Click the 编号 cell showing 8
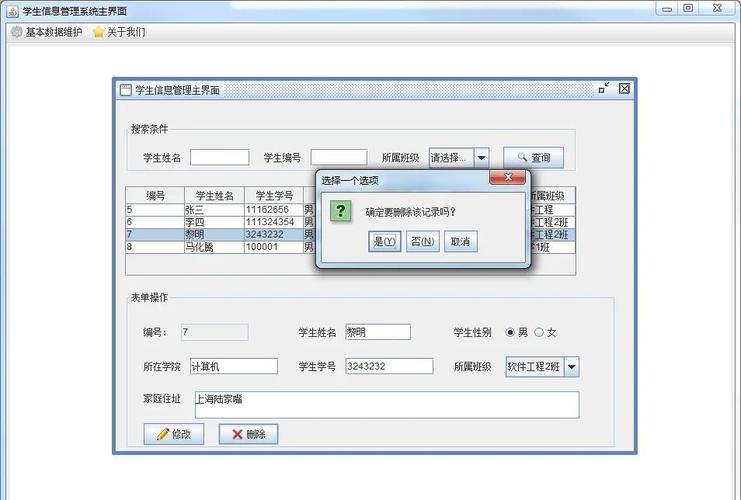Image resolution: width=741 pixels, height=500 pixels. 155,247
